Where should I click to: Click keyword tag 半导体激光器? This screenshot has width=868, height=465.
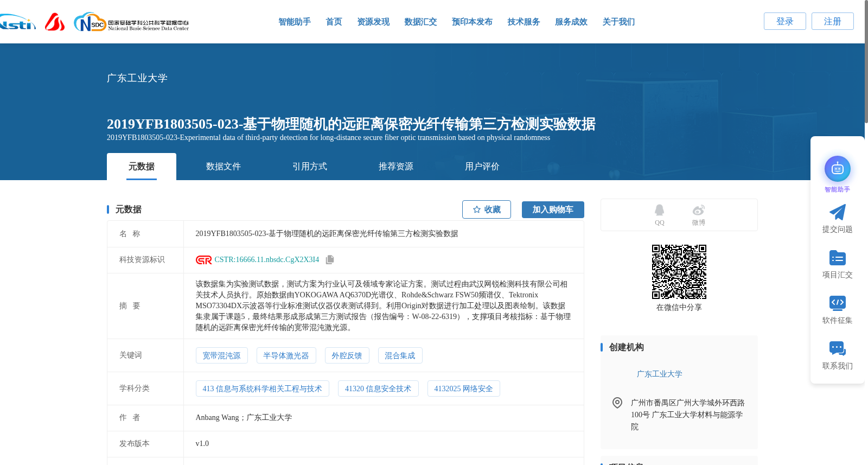pyautogui.click(x=286, y=355)
